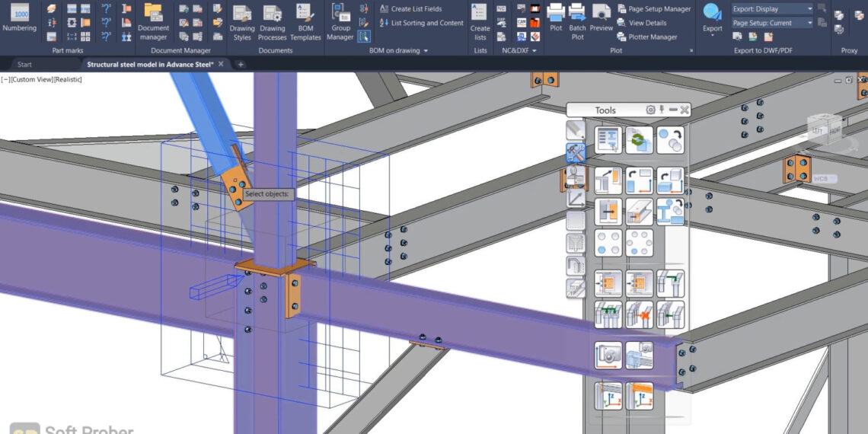Open Drawing Styles

(x=242, y=24)
